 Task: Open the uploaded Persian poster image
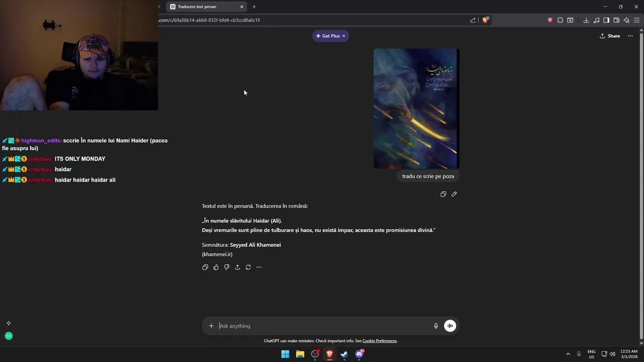[416, 109]
